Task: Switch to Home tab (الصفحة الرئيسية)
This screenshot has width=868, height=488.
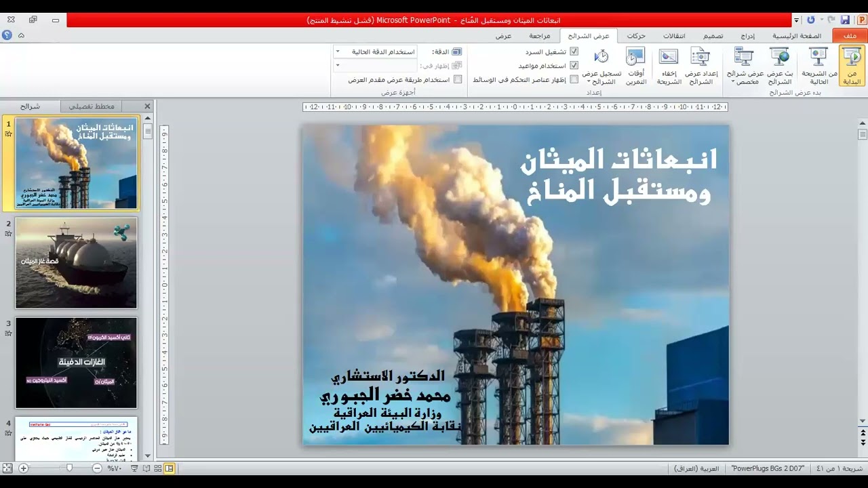Action: 797,36
